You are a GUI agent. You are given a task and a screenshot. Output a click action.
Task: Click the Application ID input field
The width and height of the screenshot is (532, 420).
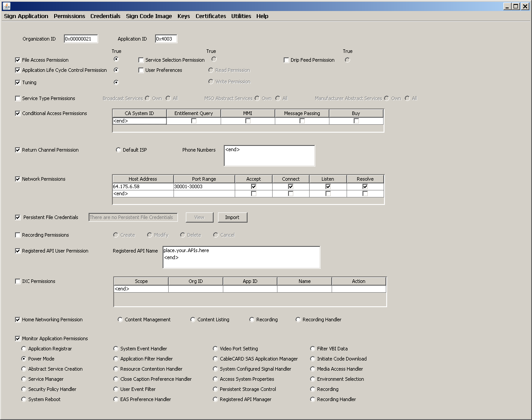pyautogui.click(x=166, y=39)
